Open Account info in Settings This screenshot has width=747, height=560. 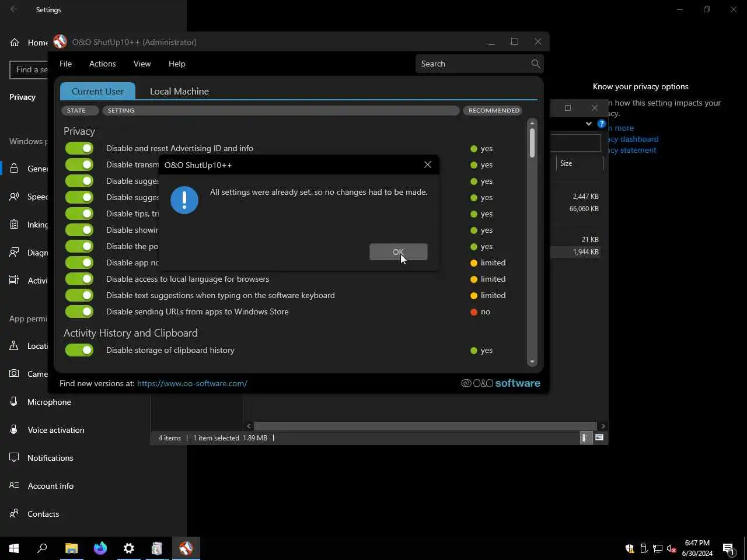tap(51, 486)
